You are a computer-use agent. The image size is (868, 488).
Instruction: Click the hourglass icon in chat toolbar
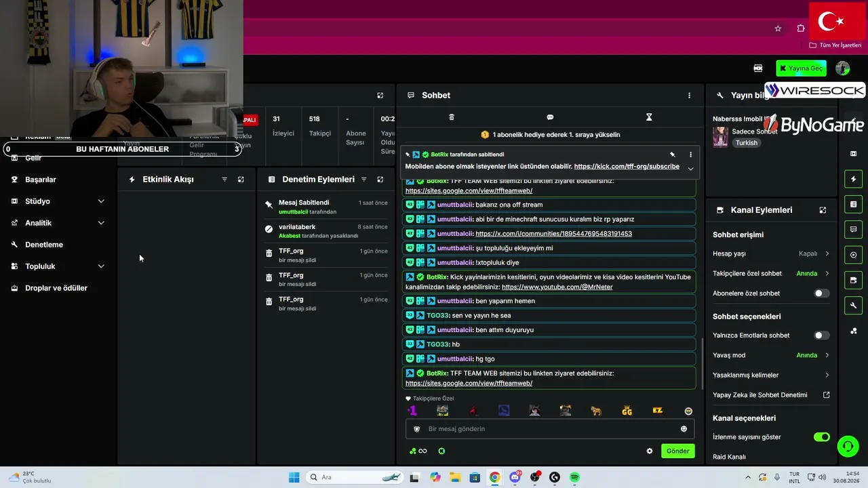click(x=649, y=117)
